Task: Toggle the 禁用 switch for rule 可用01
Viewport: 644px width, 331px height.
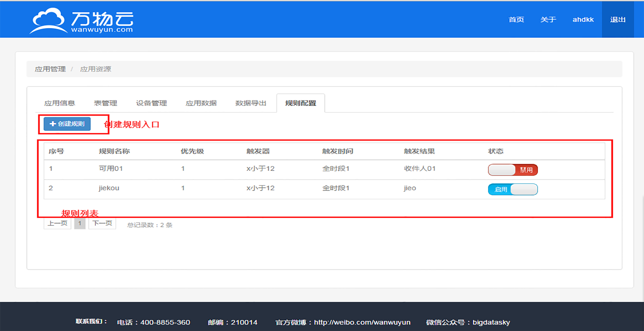Action: [x=512, y=170]
